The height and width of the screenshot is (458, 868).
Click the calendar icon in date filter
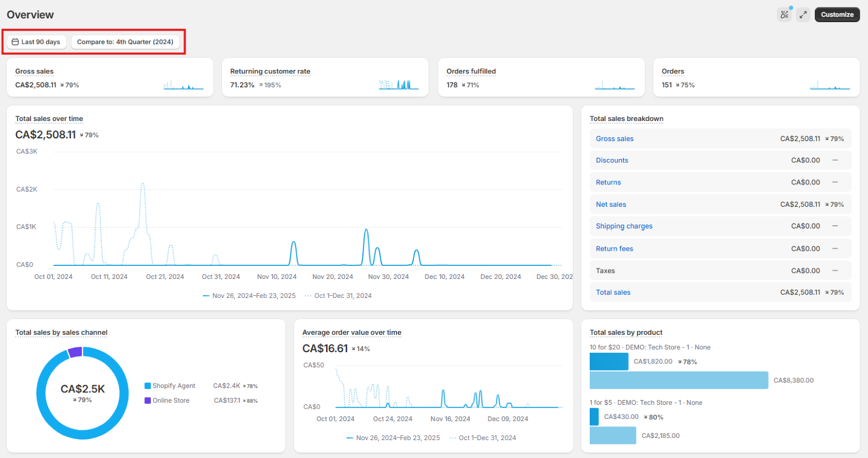pos(15,42)
